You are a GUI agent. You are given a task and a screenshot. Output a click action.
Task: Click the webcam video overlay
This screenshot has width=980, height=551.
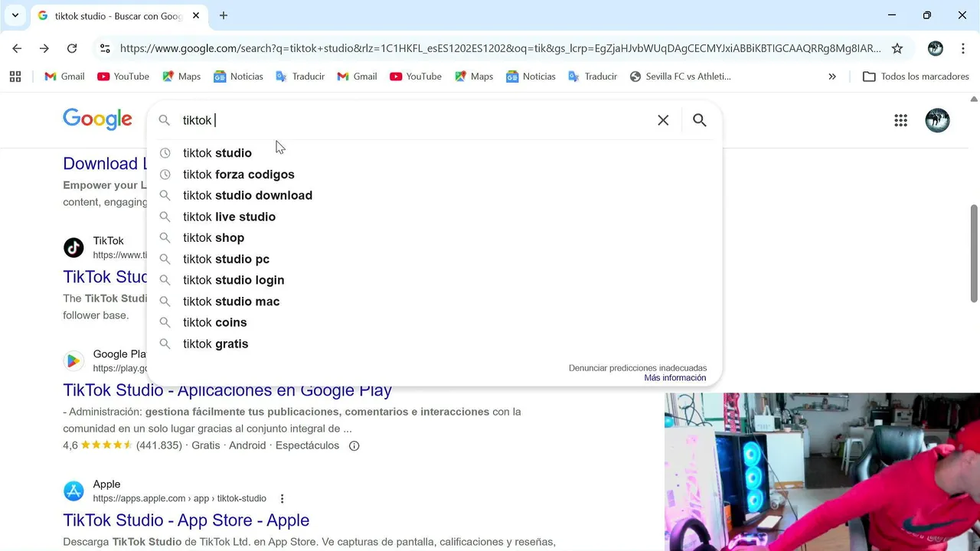[x=822, y=471]
